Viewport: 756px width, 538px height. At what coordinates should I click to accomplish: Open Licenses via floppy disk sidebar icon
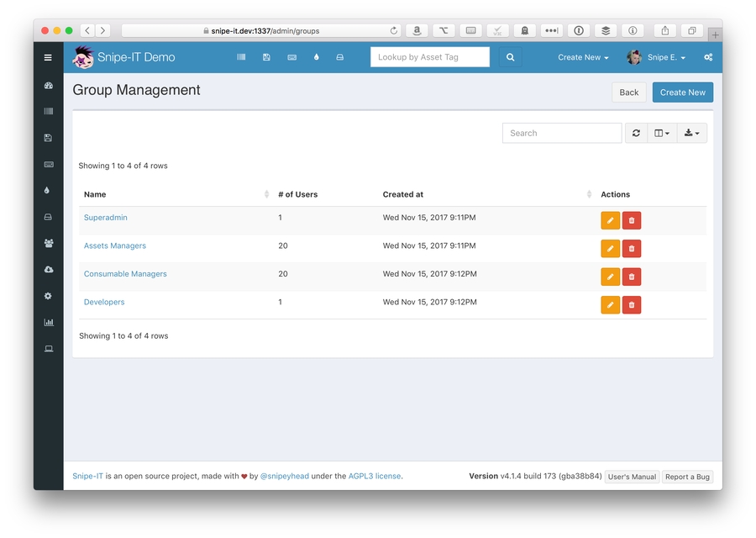48,138
